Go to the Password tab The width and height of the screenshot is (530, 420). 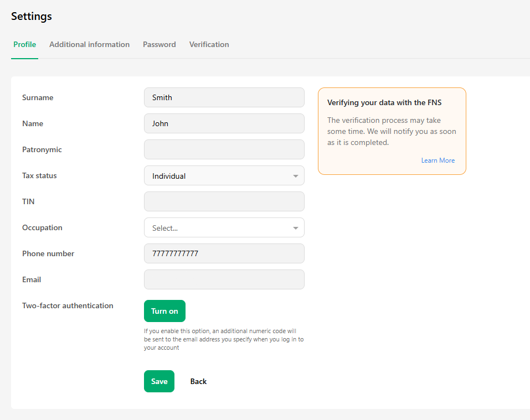click(159, 45)
